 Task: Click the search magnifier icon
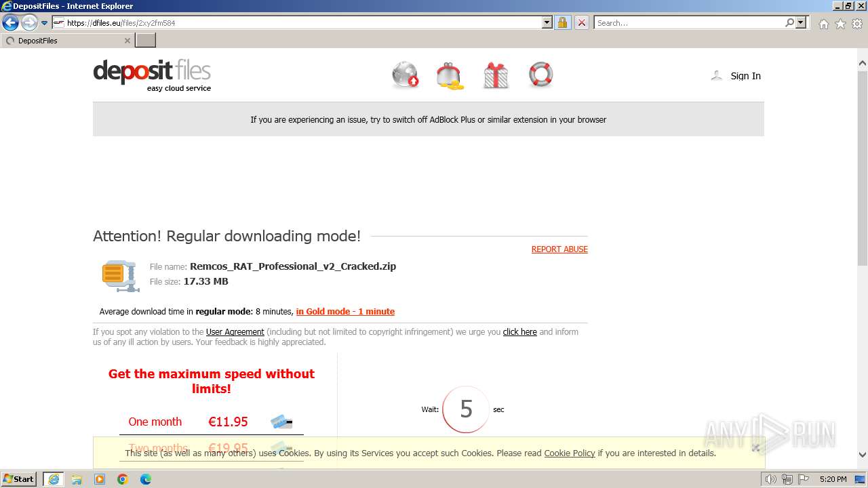789,23
